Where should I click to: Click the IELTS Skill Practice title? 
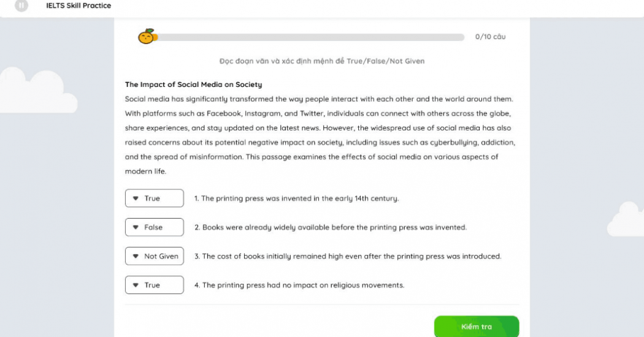click(79, 6)
